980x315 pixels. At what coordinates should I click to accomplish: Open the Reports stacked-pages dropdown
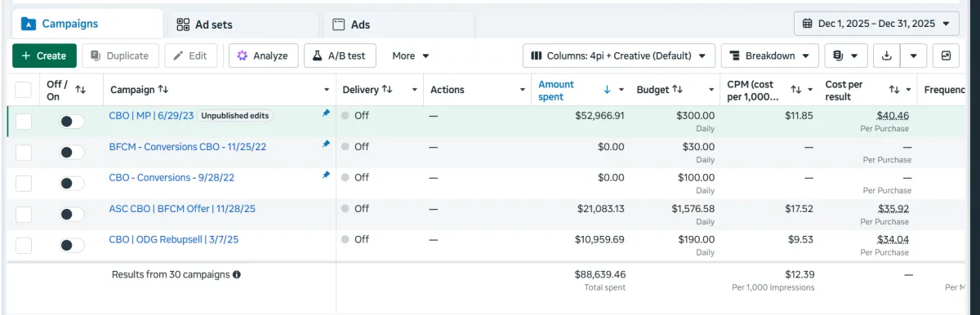pos(846,55)
